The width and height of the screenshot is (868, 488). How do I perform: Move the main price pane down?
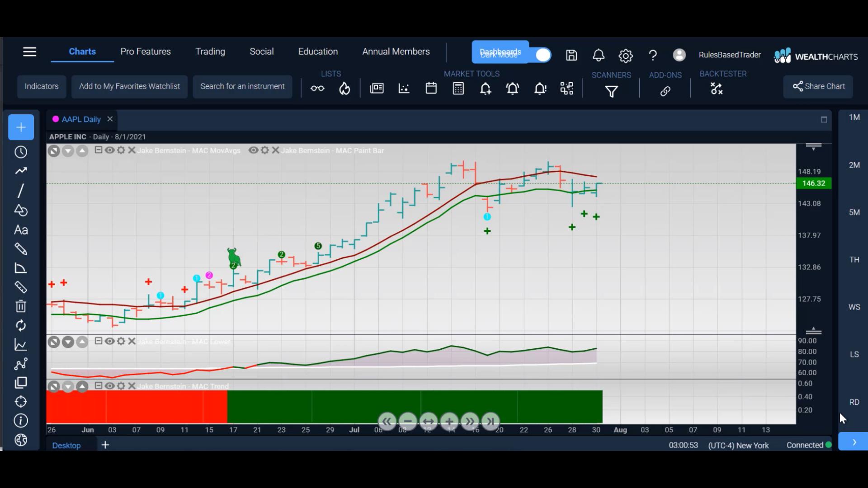click(x=68, y=151)
